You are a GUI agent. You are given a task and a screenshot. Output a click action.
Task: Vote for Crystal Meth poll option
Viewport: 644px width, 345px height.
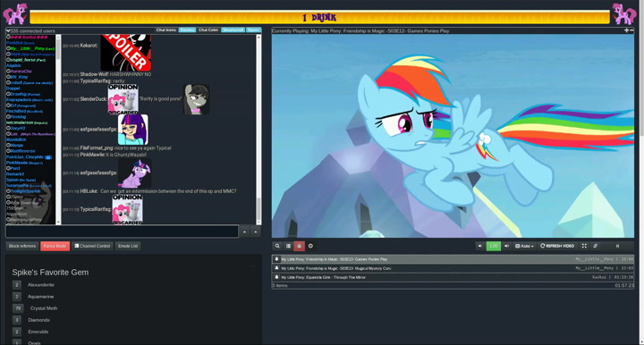pyautogui.click(x=18, y=308)
